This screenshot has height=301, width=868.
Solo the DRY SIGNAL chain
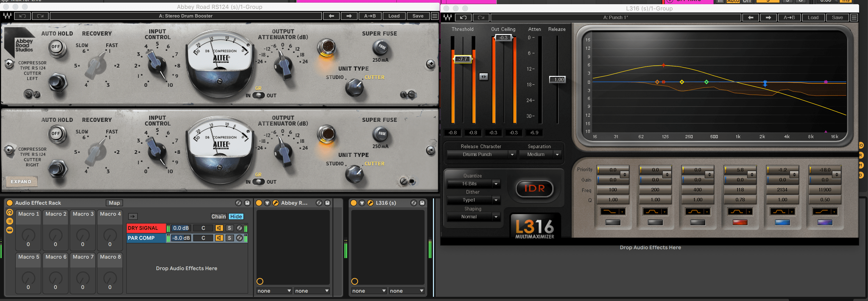tap(230, 228)
